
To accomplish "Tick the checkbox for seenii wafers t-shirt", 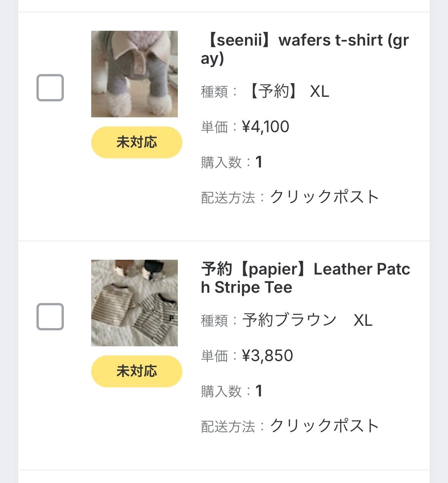I will pyautogui.click(x=50, y=88).
